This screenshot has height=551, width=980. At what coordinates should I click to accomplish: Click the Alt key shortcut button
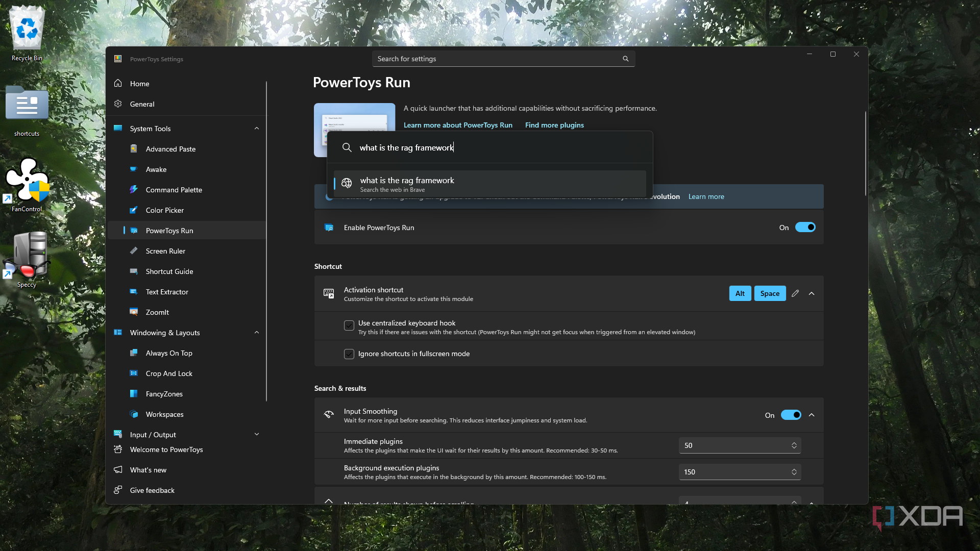740,293
